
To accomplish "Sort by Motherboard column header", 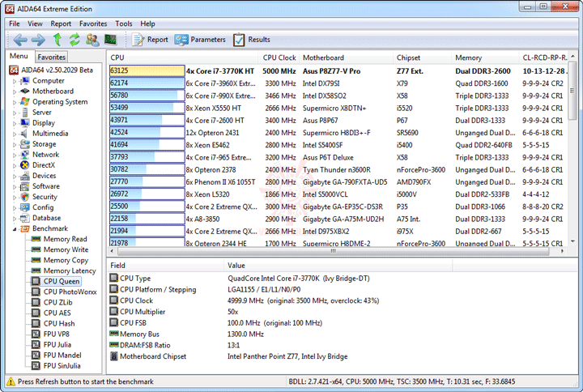I will (347, 58).
